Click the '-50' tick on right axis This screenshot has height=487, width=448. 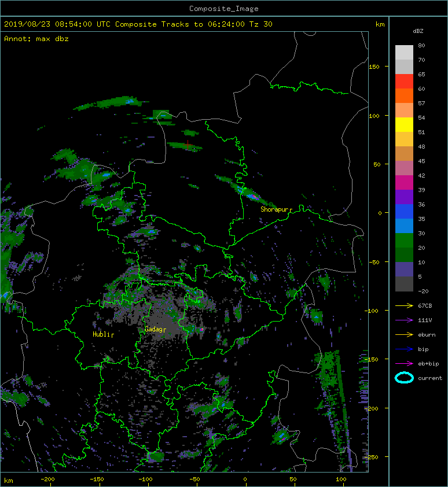[374, 262]
